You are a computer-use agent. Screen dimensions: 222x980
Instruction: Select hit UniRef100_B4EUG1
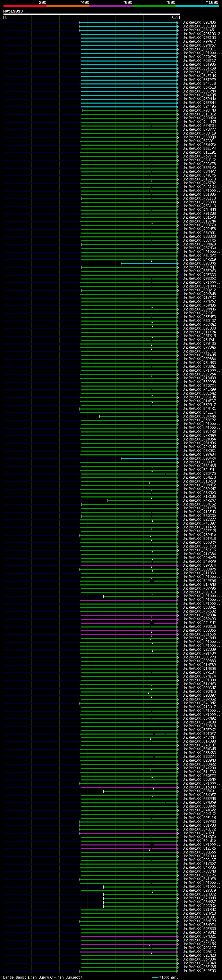[199, 940]
